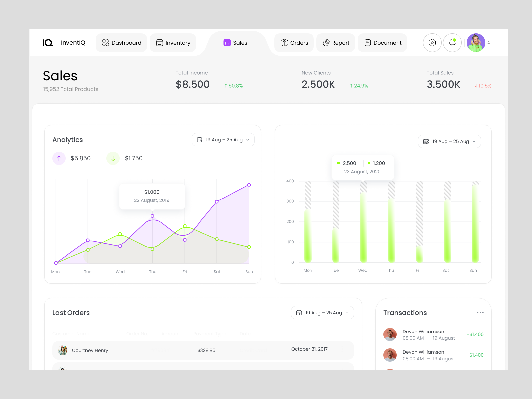Click Courtney Henry's avatar
This screenshot has height=399, width=532.
click(x=63, y=350)
